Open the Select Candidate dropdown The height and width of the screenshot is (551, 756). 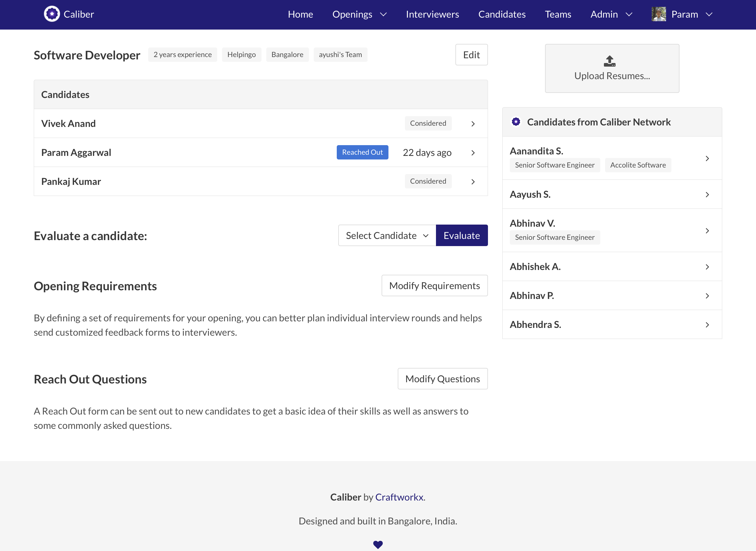[387, 235]
